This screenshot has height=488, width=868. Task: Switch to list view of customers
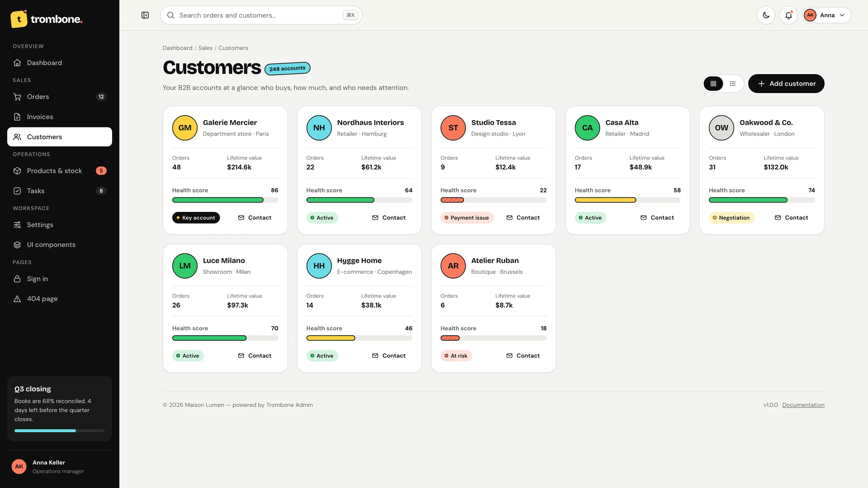pos(733,84)
